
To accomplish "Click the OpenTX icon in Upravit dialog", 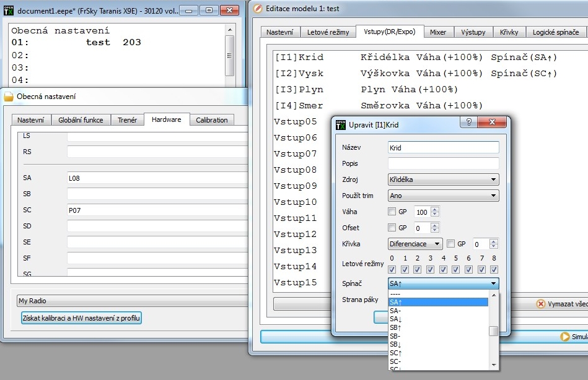I will (341, 124).
